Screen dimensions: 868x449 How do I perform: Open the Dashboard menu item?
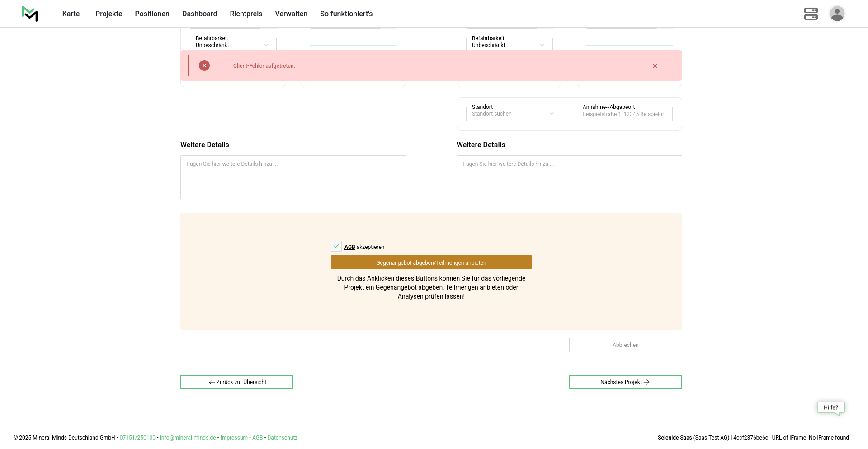[199, 14]
